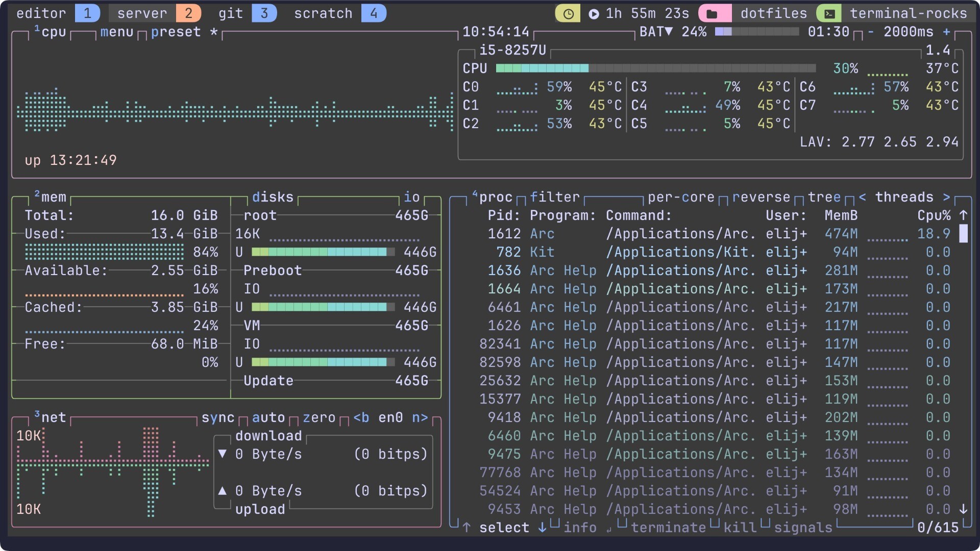Click the minus to decrease update interval
Screen dimensions: 980x551
pyautogui.click(x=871, y=32)
